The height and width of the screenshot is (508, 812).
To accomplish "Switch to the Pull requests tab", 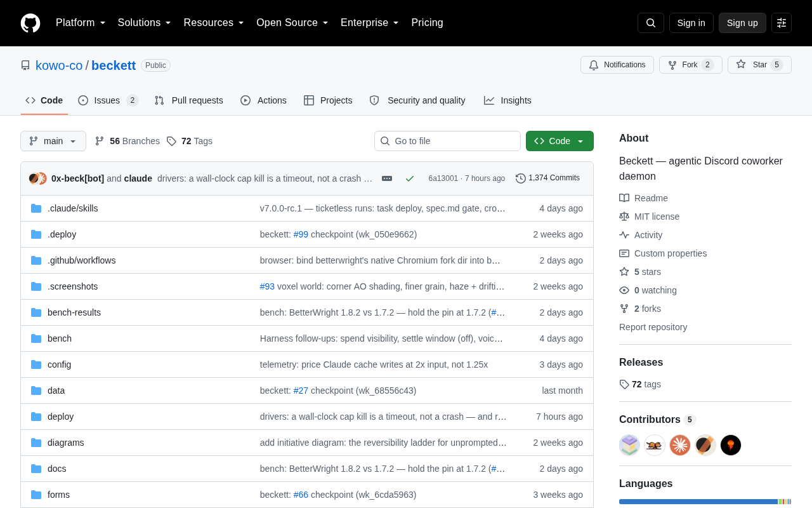I will click(188, 100).
